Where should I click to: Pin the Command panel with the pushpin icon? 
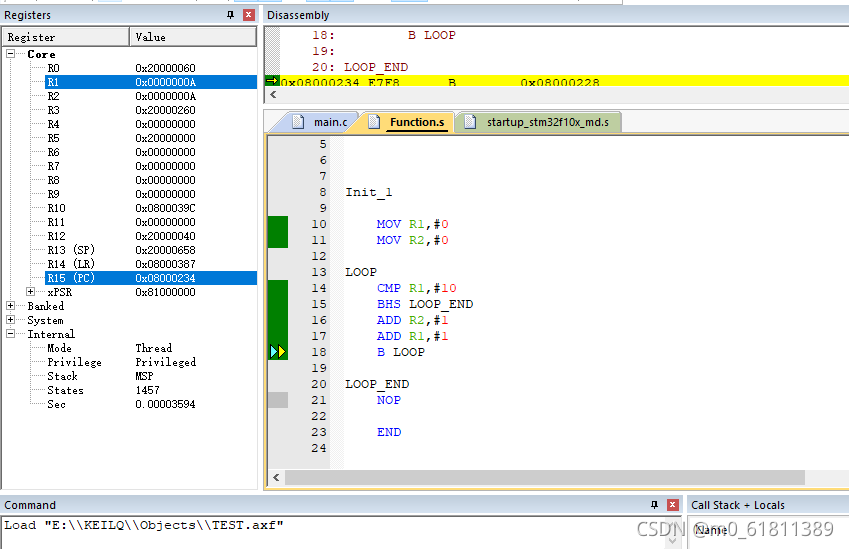point(654,505)
